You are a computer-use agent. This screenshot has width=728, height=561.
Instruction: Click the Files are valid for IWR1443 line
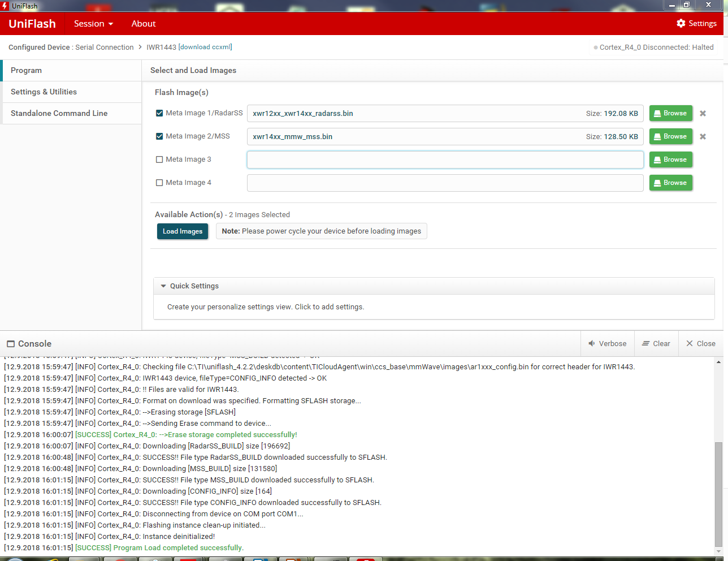click(122, 389)
